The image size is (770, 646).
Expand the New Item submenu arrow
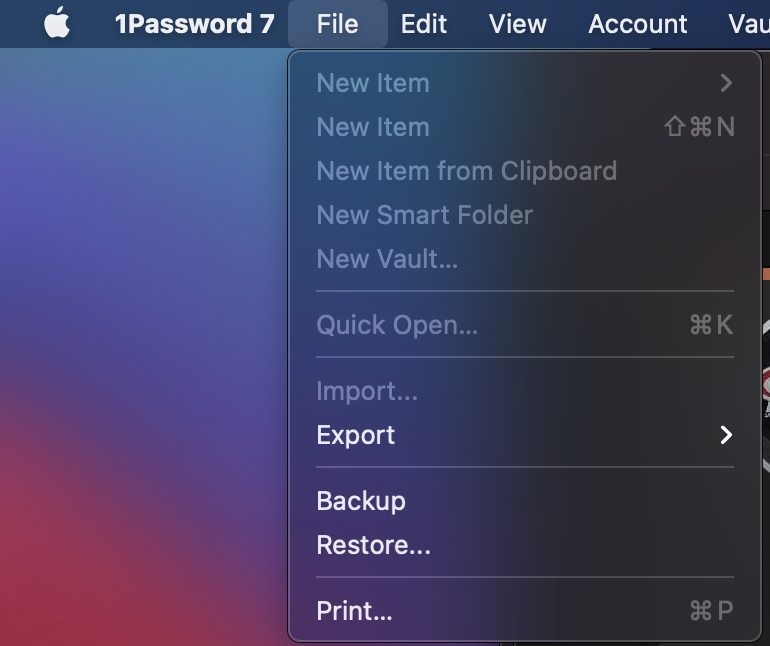click(726, 83)
